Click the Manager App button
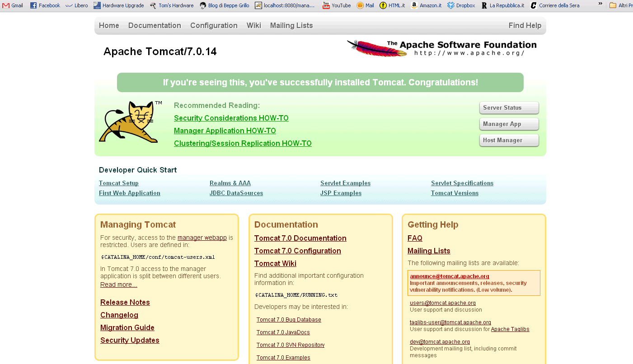The height and width of the screenshot is (364, 633). (509, 124)
